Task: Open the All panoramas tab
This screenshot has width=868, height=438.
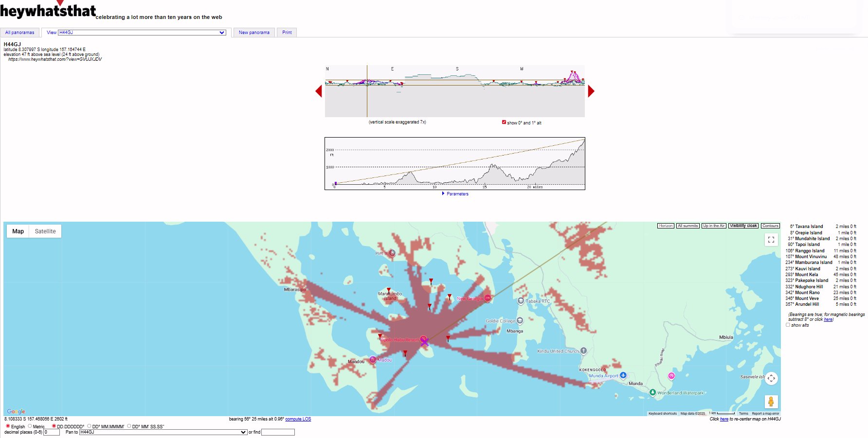Action: coord(20,33)
